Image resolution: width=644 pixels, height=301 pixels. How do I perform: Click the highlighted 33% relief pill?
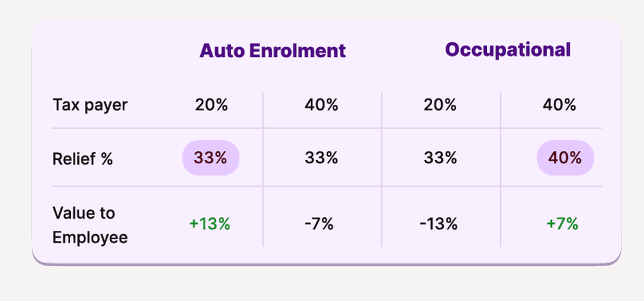[x=211, y=158]
